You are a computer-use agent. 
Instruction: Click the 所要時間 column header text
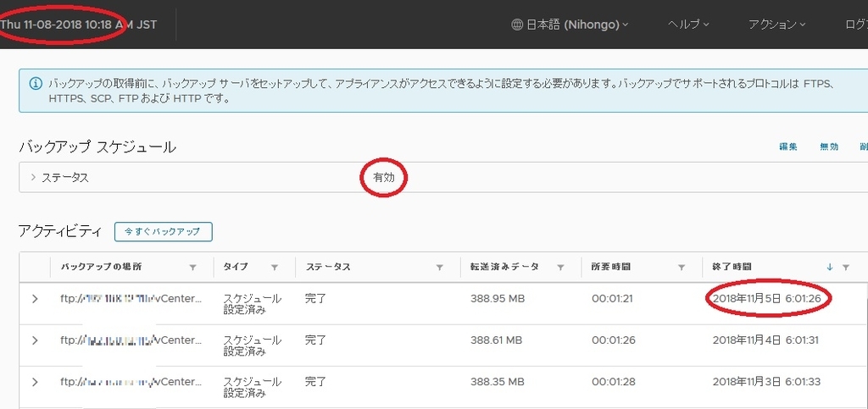tap(610, 267)
